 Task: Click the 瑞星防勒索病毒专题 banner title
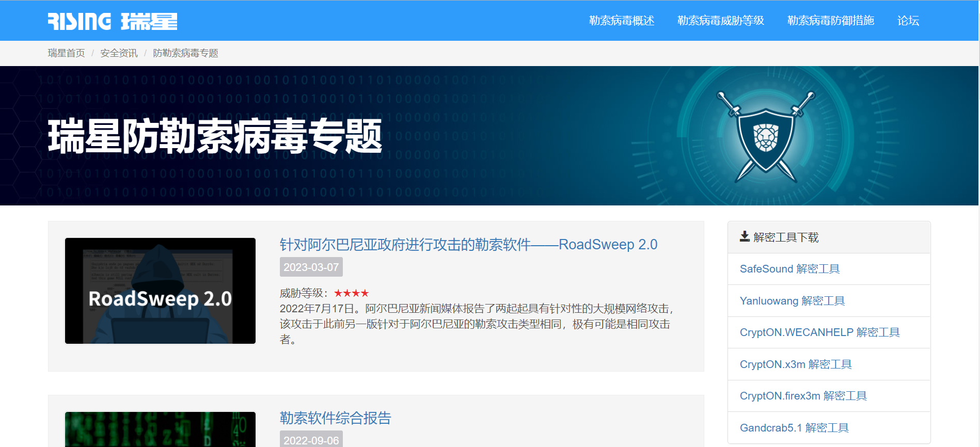coord(215,136)
